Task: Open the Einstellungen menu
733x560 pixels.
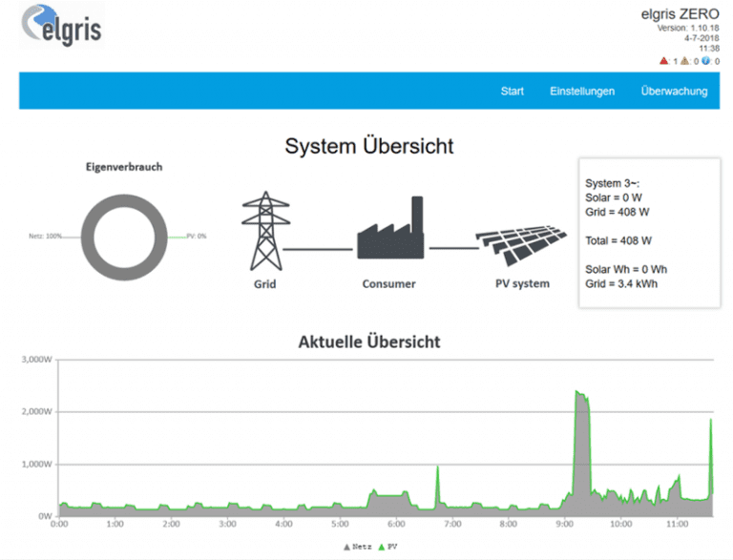Action: click(x=582, y=92)
